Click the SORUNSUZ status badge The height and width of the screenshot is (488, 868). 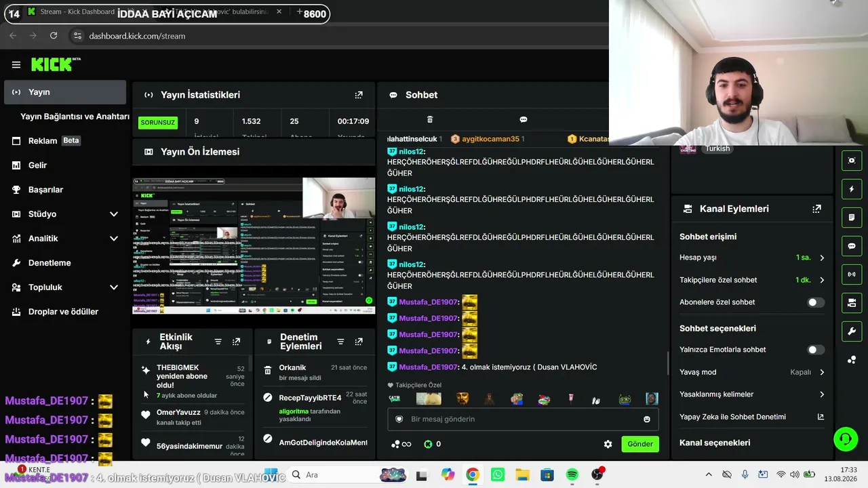click(157, 123)
